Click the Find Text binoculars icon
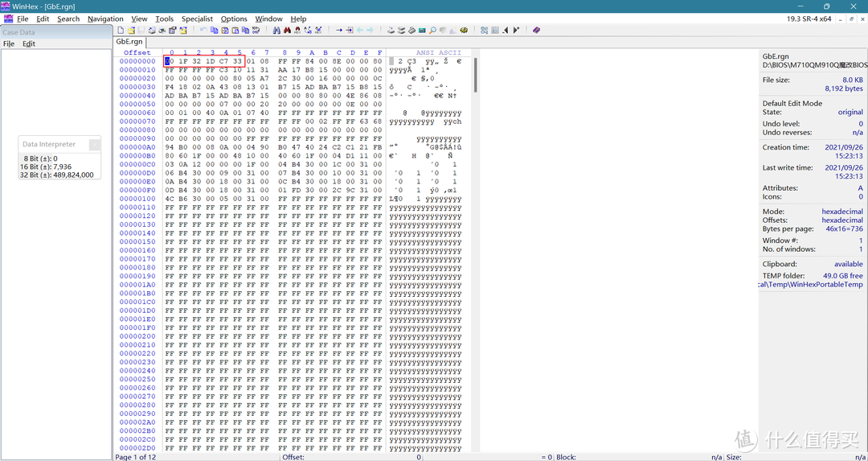Image resolution: width=868 pixels, height=461 pixels. coord(276,31)
